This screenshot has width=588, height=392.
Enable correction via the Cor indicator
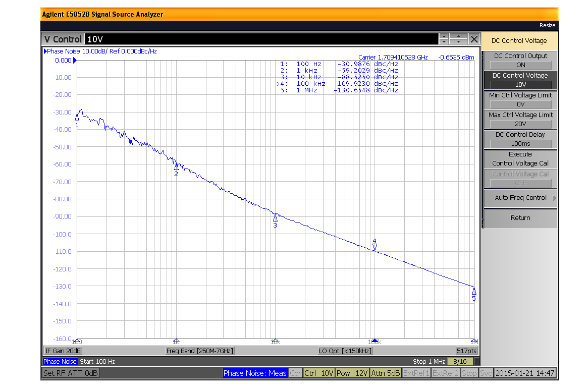coord(295,373)
